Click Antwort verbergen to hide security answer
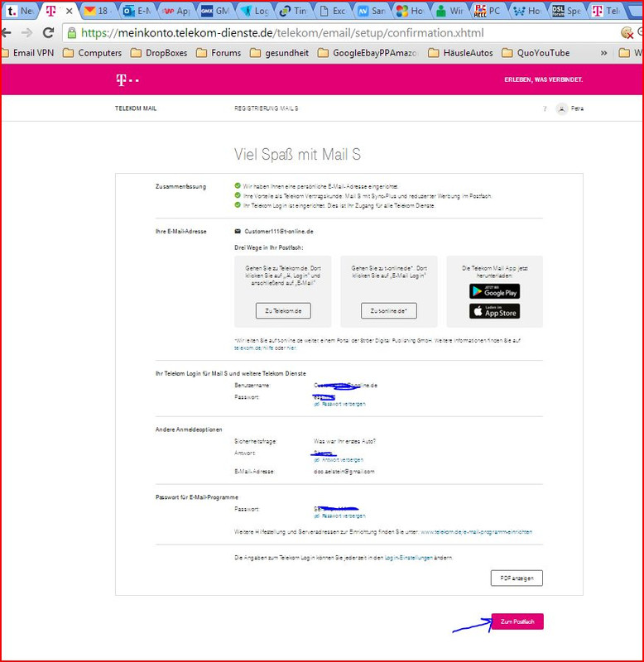 coord(339,460)
